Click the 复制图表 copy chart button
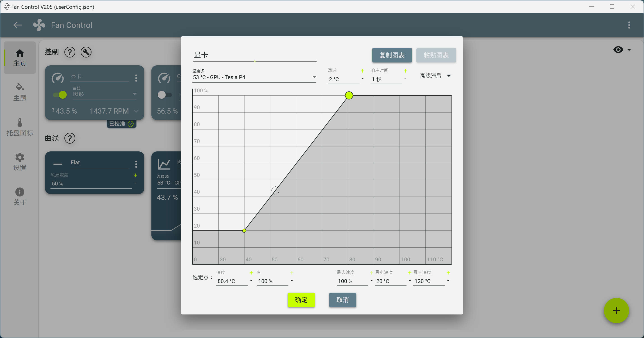Image resolution: width=644 pixels, height=338 pixels. pos(392,55)
